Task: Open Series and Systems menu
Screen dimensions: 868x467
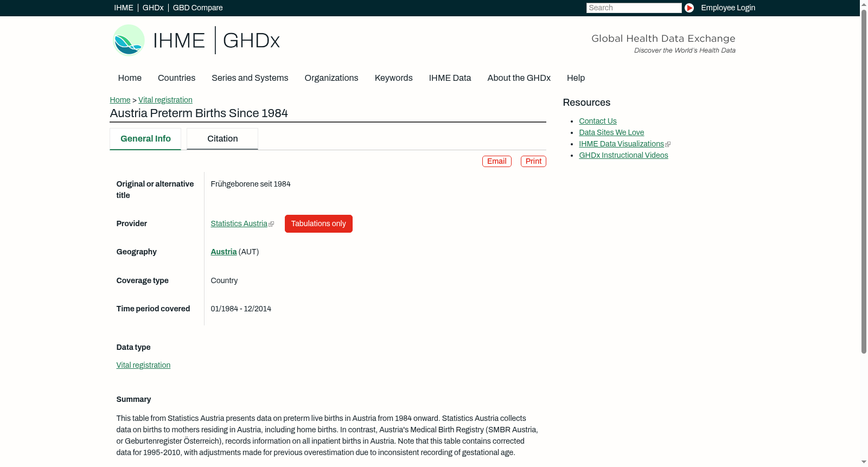Action: tap(250, 78)
